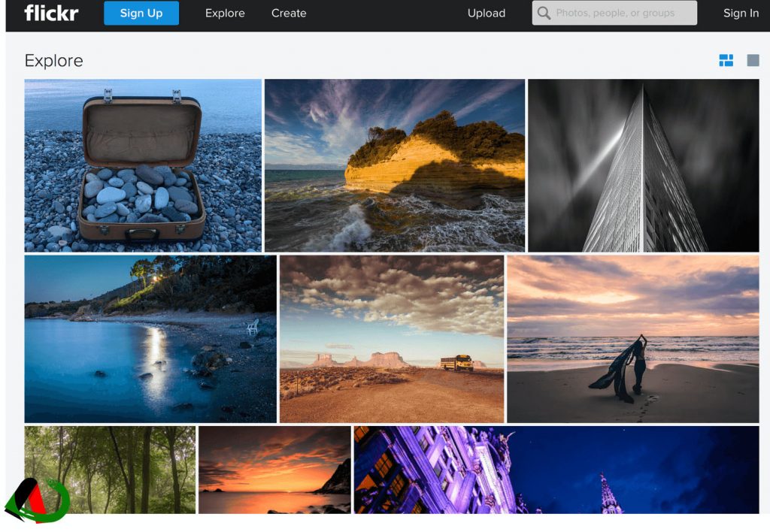Open the black-and-white skyscraper photo
The height and width of the screenshot is (532, 770).
coord(644,165)
